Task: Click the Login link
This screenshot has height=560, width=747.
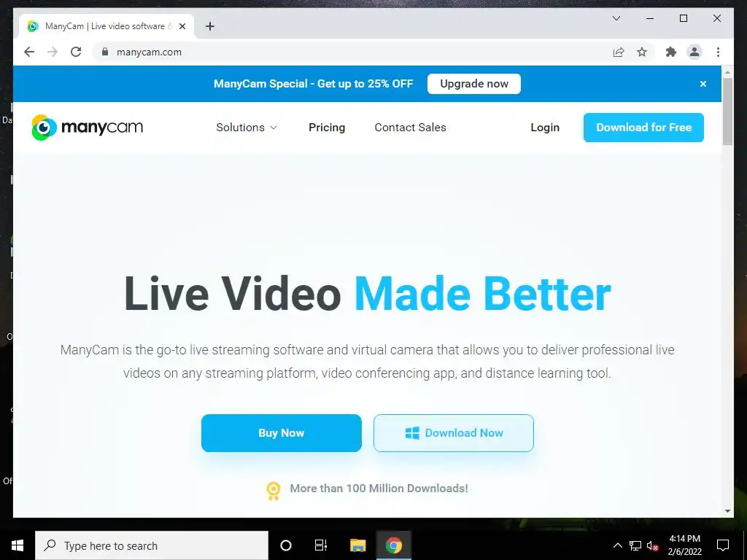Action: (545, 128)
